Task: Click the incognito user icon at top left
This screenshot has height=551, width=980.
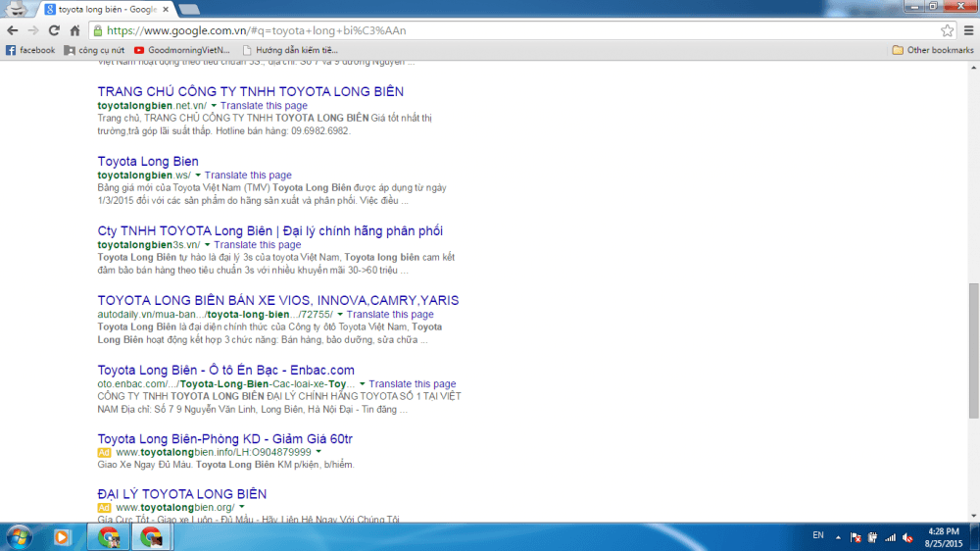Action: pyautogui.click(x=16, y=9)
